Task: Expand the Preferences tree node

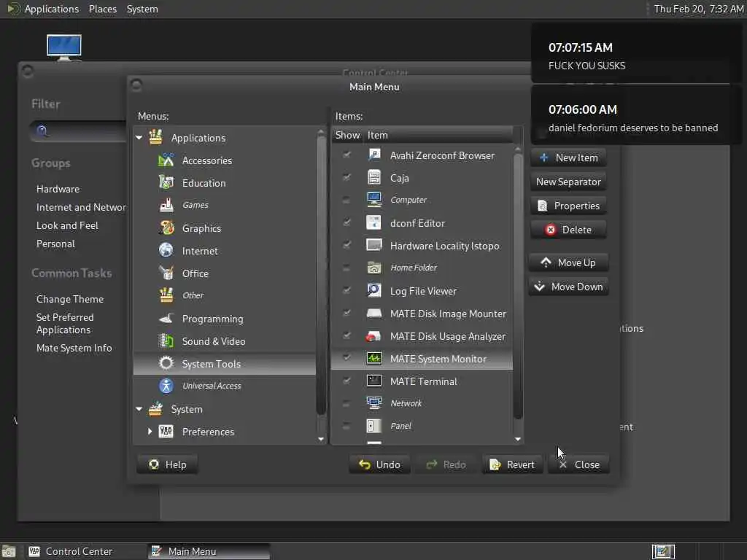Action: point(150,432)
